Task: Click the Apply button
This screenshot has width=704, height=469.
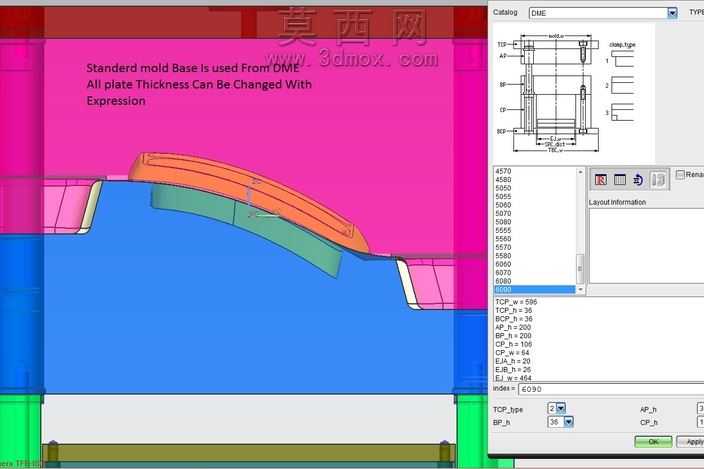Action: click(x=691, y=442)
